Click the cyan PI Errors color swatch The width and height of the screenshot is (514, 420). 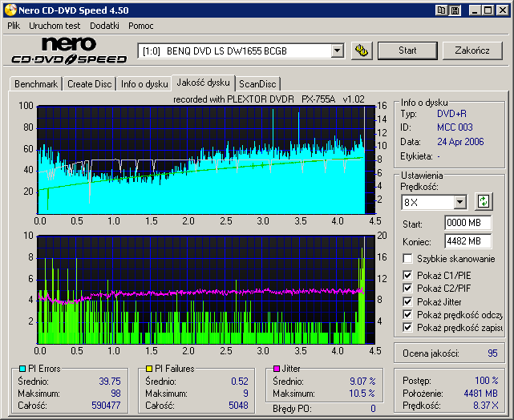[22, 369]
